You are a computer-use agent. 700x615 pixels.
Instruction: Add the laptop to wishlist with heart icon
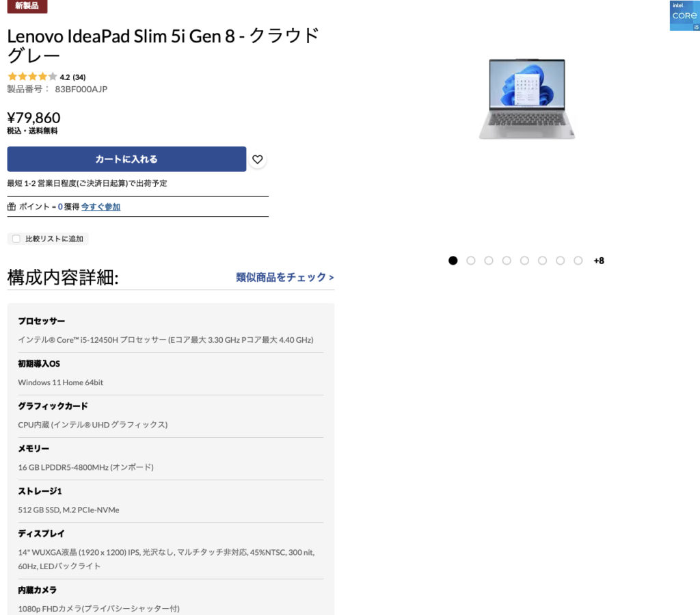(x=258, y=159)
